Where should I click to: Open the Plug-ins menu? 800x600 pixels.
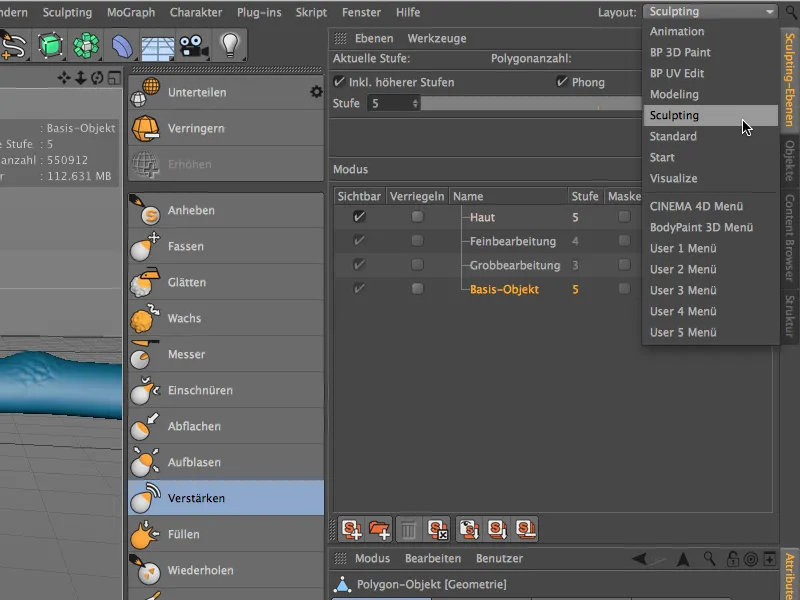pyautogui.click(x=259, y=12)
